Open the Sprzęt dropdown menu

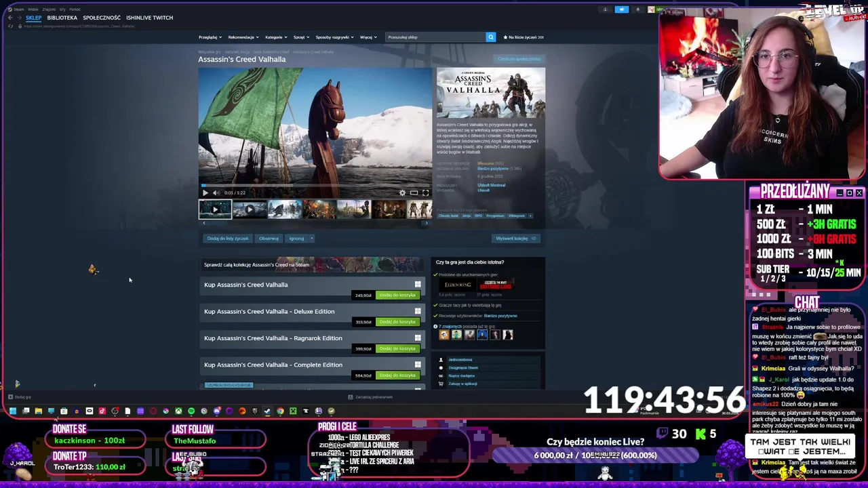click(300, 37)
